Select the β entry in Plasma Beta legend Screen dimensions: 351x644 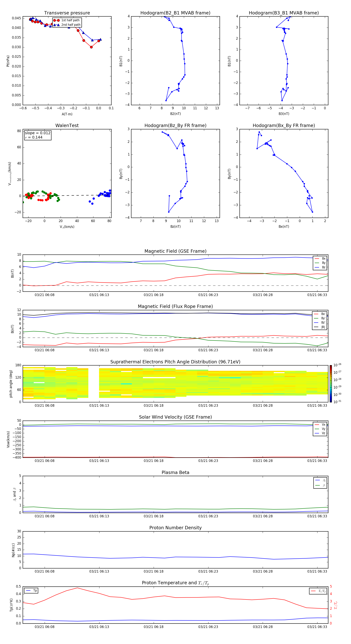click(320, 485)
